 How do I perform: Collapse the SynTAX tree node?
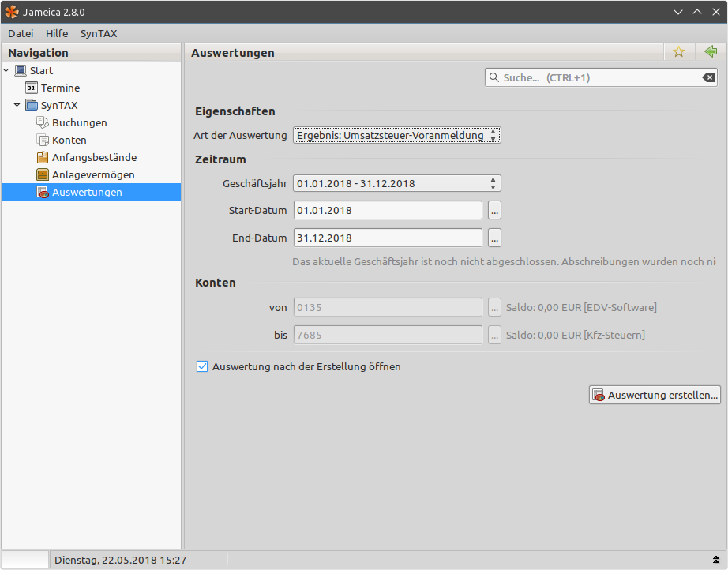17,105
